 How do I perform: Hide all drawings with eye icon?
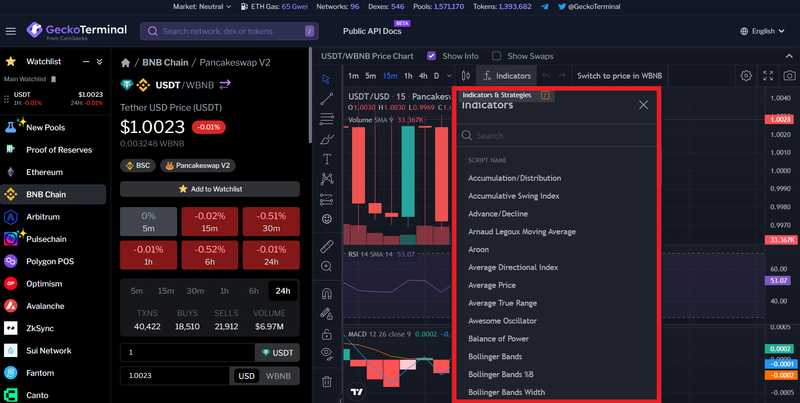[x=327, y=354]
